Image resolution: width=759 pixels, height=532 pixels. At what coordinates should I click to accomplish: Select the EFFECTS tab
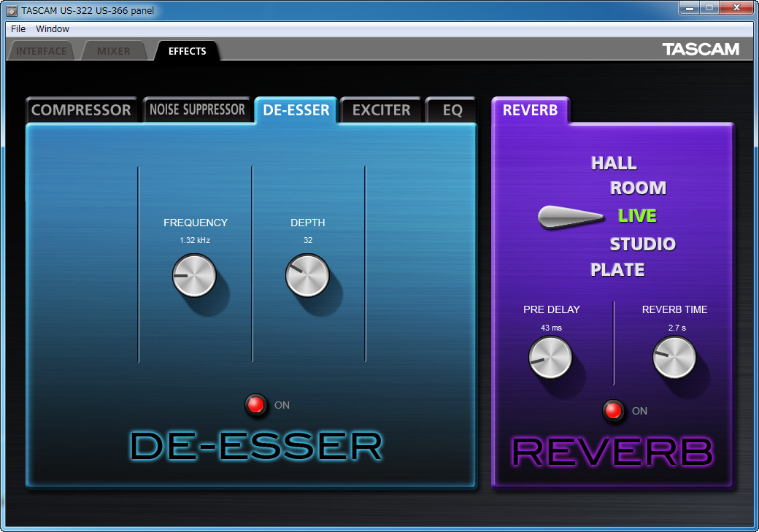point(188,51)
